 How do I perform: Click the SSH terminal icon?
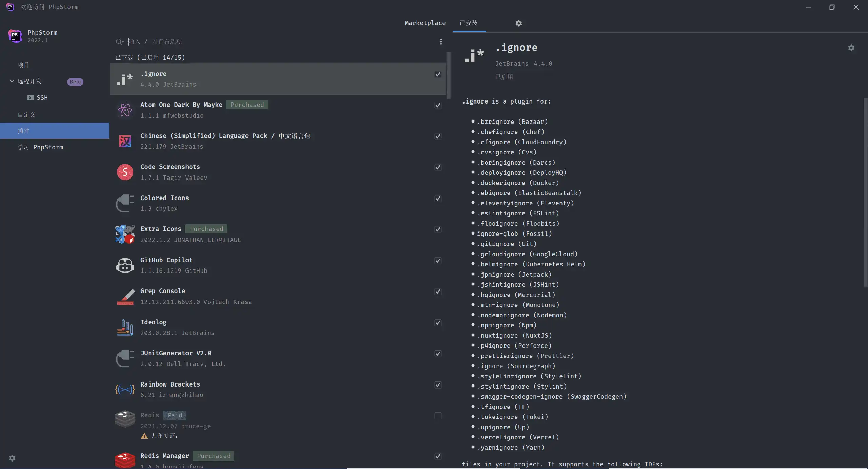31,98
